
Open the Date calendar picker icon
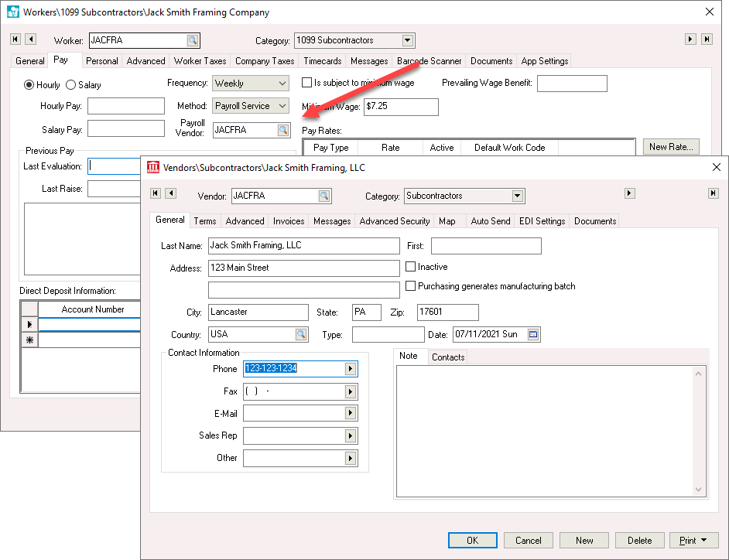point(532,335)
